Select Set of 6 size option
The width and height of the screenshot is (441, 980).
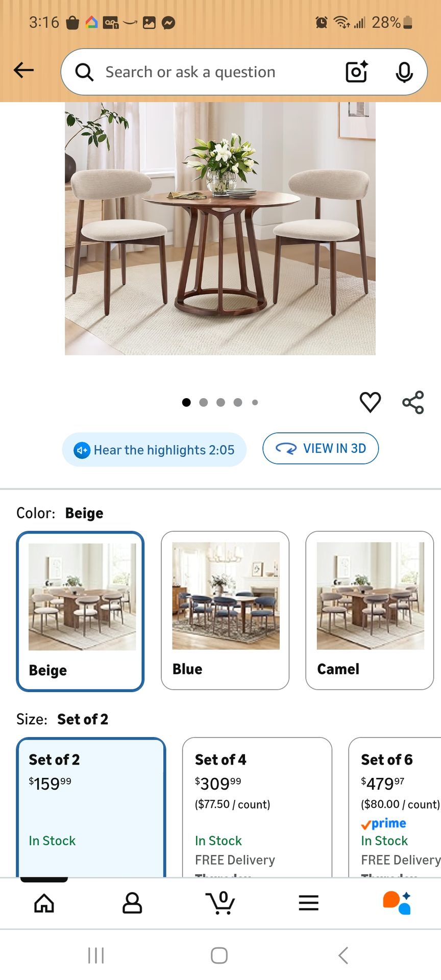395,807
